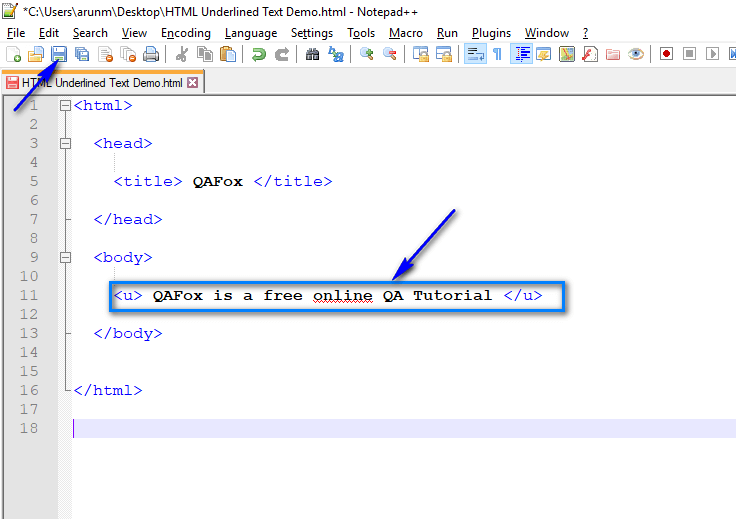Click the Redo arrow icon
The height and width of the screenshot is (519, 736).
[x=282, y=54]
